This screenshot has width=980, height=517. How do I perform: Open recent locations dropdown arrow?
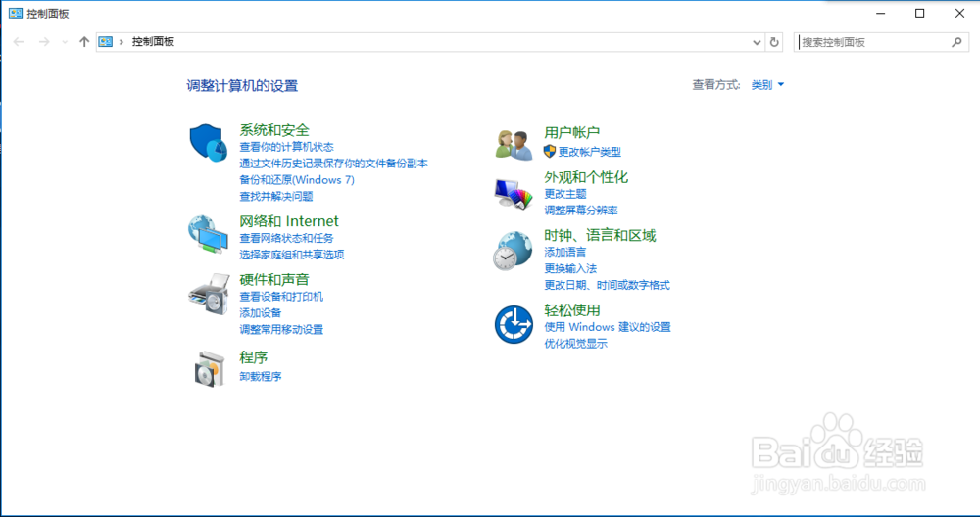(65, 42)
